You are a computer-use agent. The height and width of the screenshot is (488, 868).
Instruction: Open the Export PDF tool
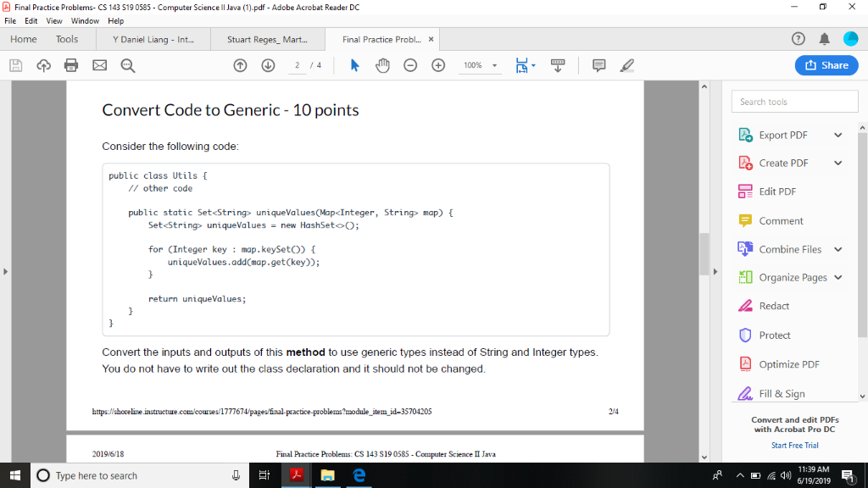click(781, 134)
